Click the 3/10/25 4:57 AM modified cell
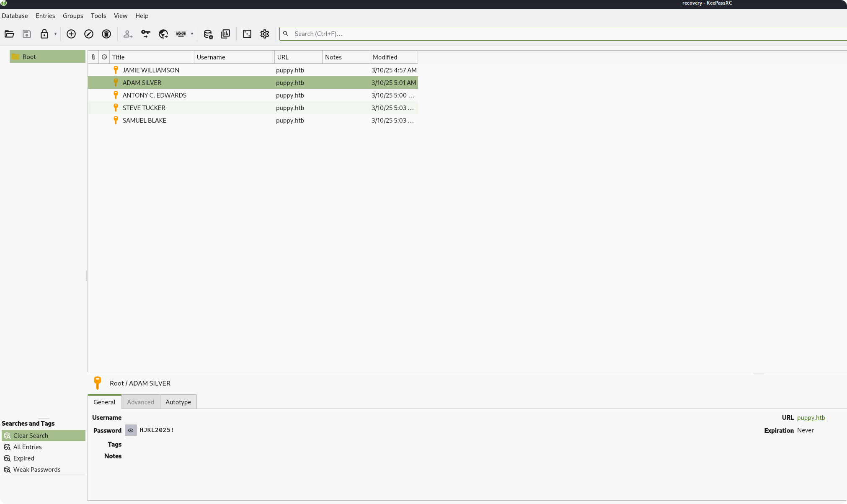The height and width of the screenshot is (504, 847). [x=394, y=70]
